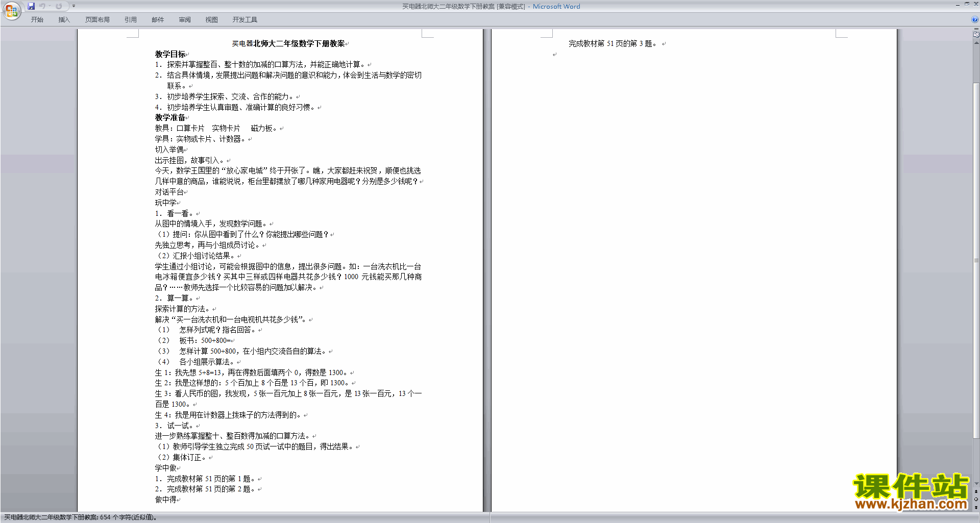Go to previous page double-arrow button
Viewport: 980px width, 523px height.
point(976,491)
